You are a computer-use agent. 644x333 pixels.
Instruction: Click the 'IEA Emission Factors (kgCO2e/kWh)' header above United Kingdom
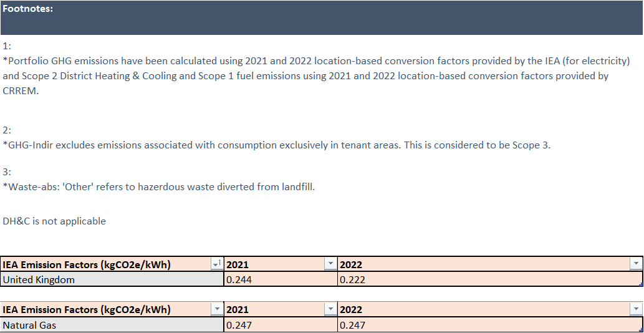point(87,265)
